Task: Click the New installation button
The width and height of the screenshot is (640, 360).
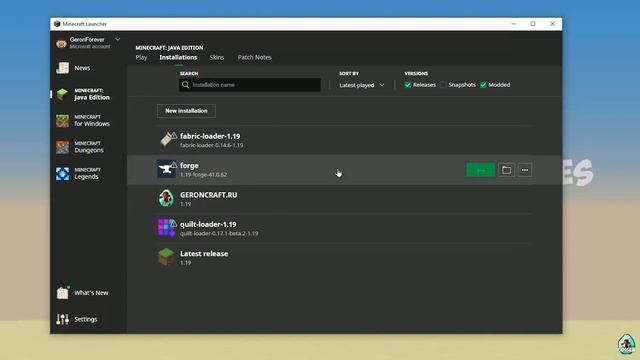Action: (x=186, y=111)
